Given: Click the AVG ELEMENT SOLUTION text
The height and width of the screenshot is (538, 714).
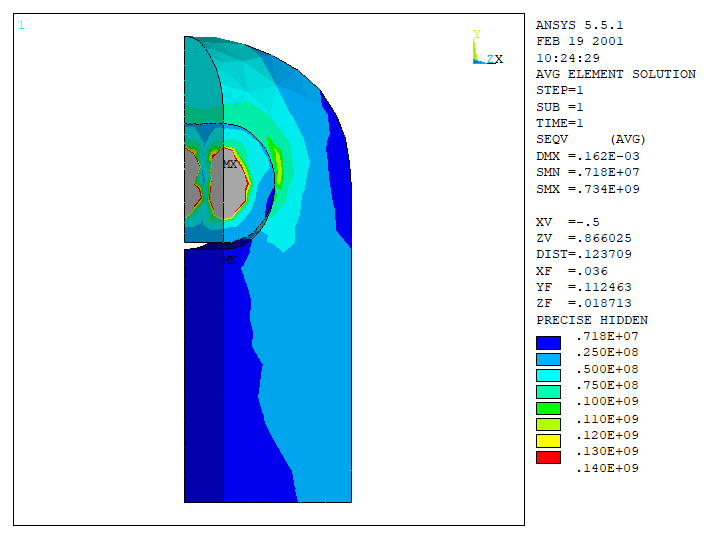Looking at the screenshot, I should pyautogui.click(x=616, y=74).
